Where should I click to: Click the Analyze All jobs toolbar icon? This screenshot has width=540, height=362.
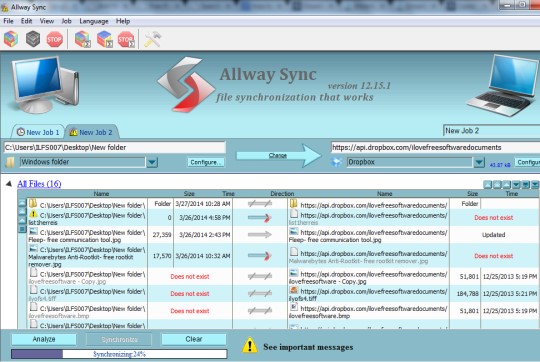83,39
